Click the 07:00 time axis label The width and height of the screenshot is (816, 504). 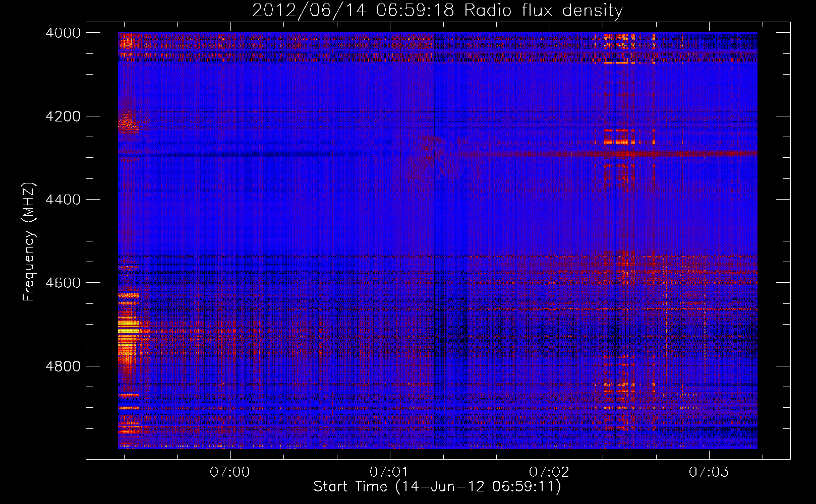click(x=230, y=472)
